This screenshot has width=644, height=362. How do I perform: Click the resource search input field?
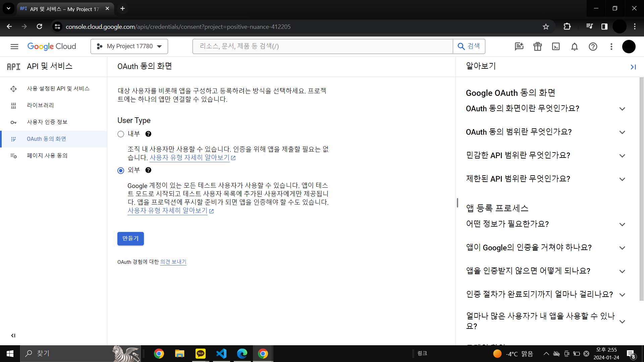(322, 46)
